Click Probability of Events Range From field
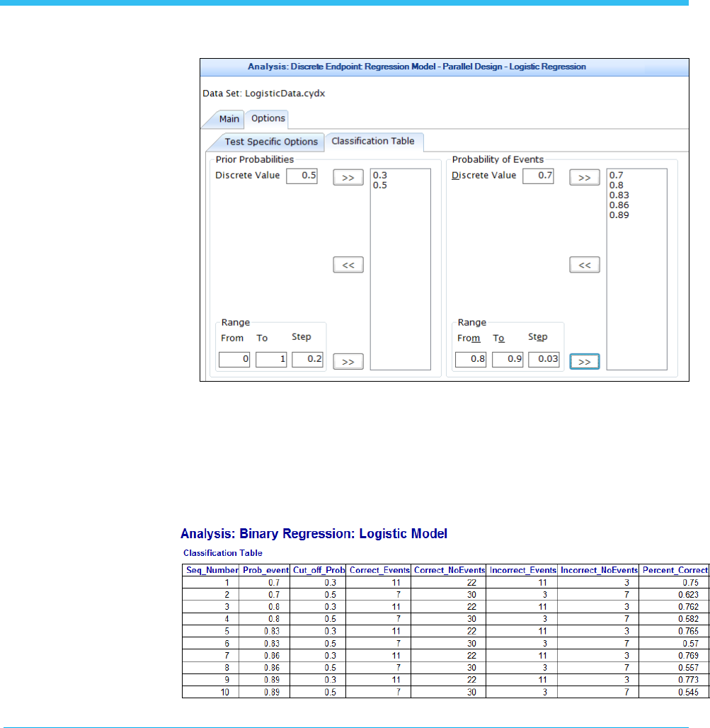Screen dimensions: 710x728 click(x=471, y=359)
